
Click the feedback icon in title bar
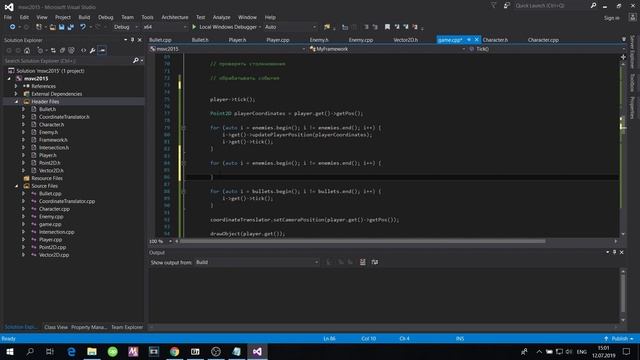coord(507,6)
